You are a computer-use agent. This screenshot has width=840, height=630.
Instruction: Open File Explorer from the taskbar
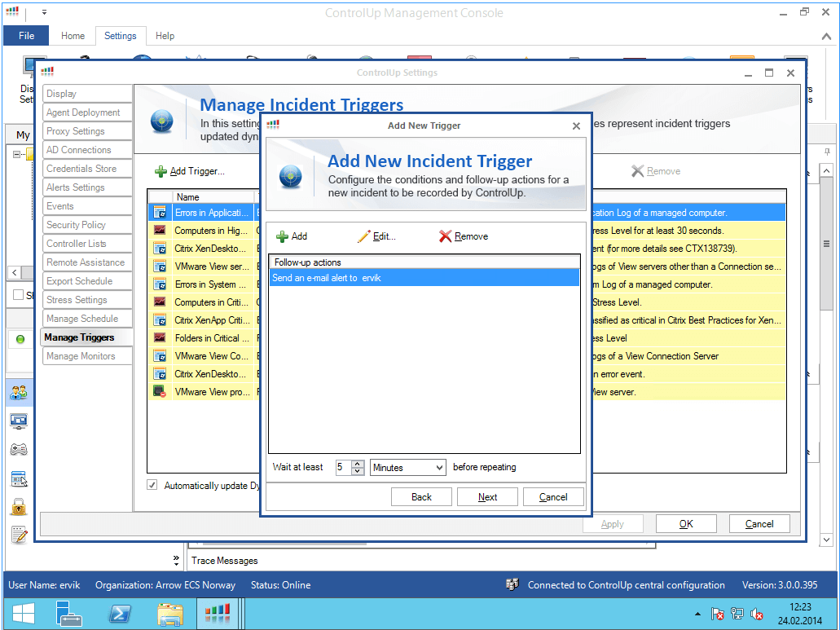[170, 614]
